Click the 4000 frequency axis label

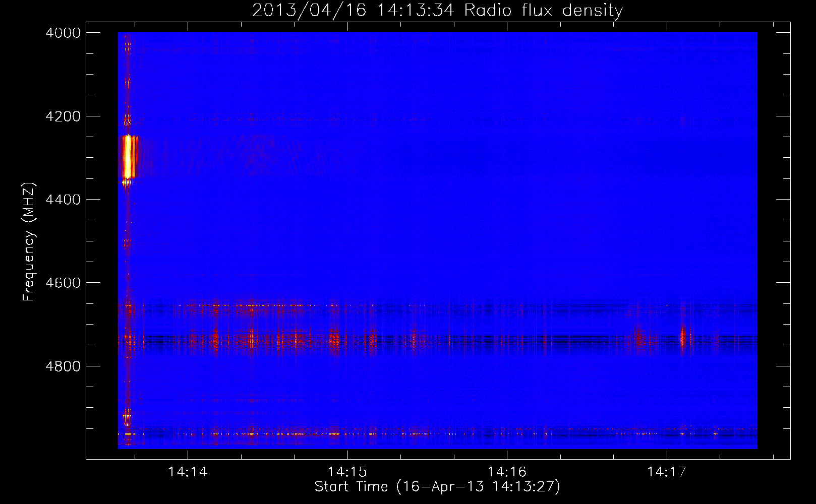(63, 33)
